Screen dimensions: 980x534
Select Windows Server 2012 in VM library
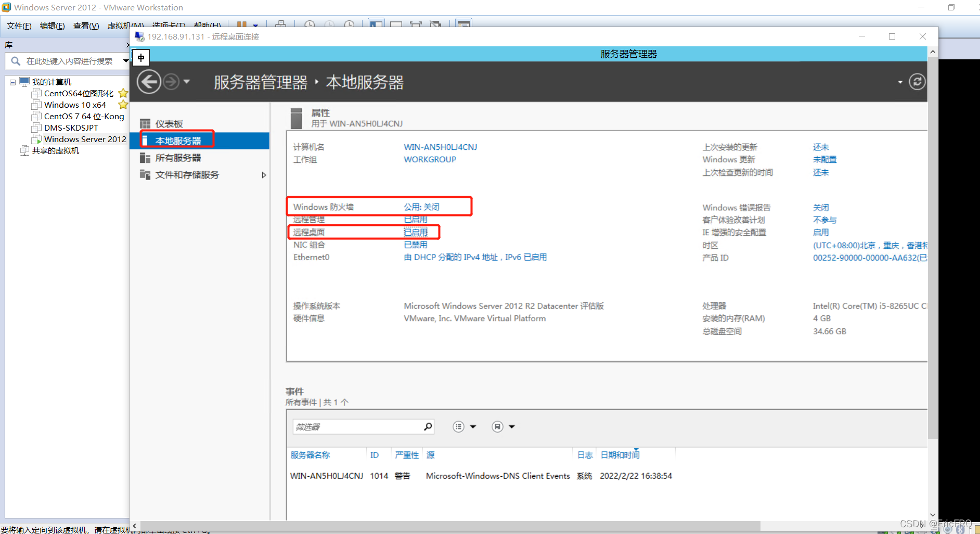[85, 139]
